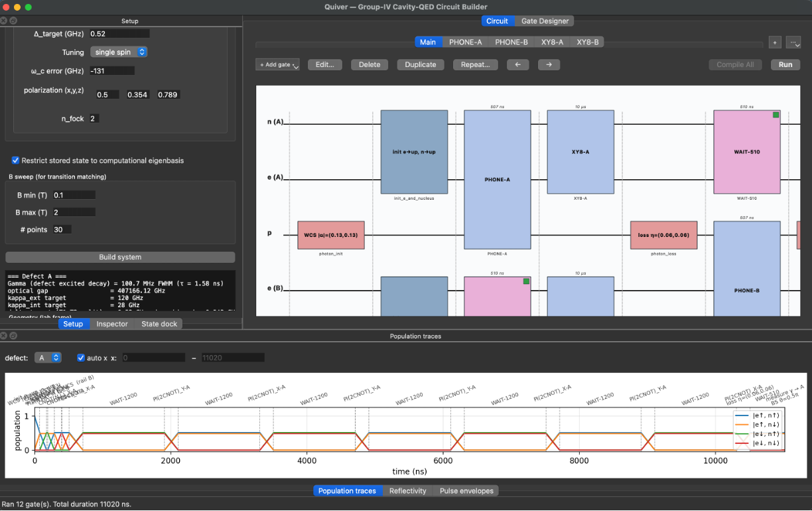Open the PHONE-B circuit tab
This screenshot has width=812, height=511.
tap(511, 42)
